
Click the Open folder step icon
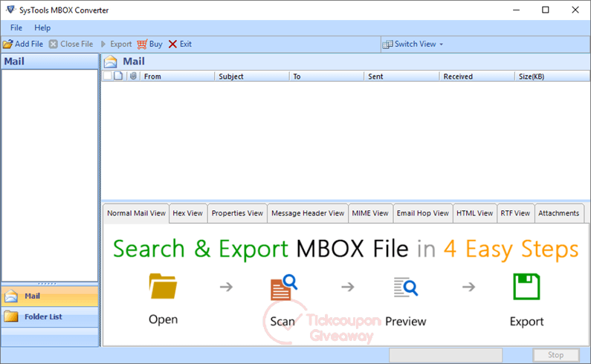pos(163,286)
